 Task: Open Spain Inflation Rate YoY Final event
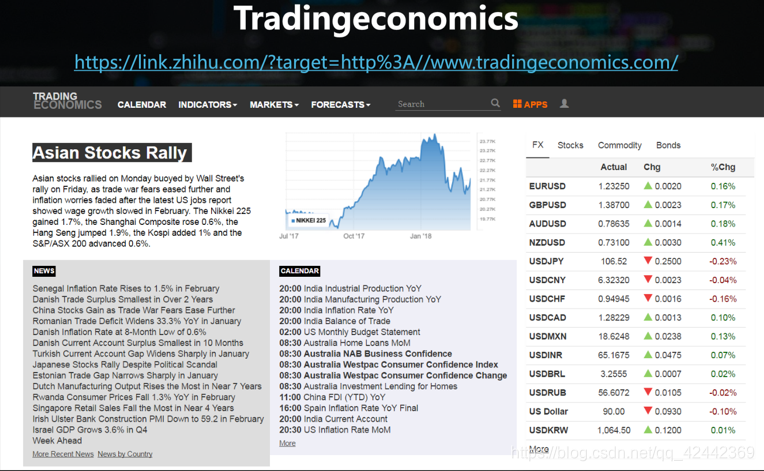tap(348, 408)
